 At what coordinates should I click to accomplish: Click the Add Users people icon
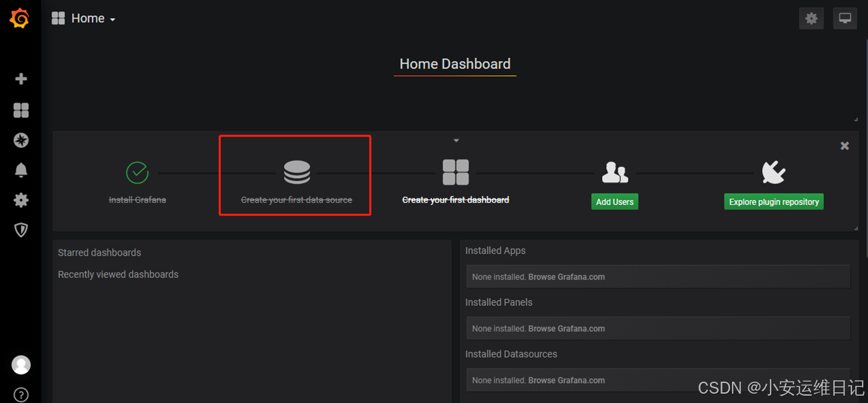pos(615,173)
